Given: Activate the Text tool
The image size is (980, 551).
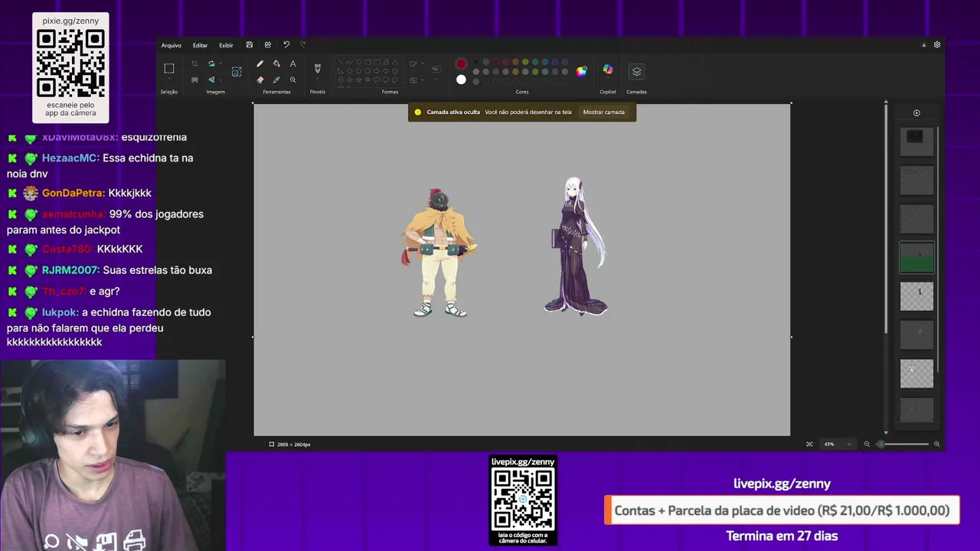Looking at the screenshot, I should (x=292, y=64).
